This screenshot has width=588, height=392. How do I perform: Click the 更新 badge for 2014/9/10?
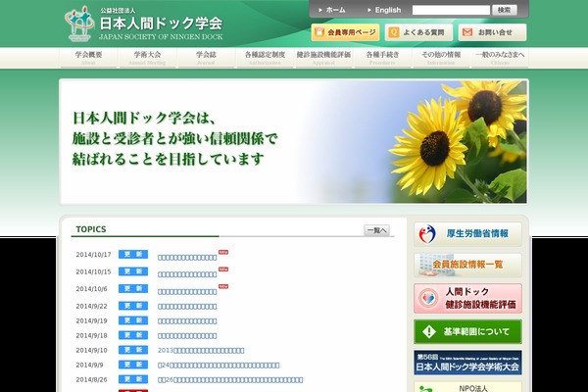[133, 350]
